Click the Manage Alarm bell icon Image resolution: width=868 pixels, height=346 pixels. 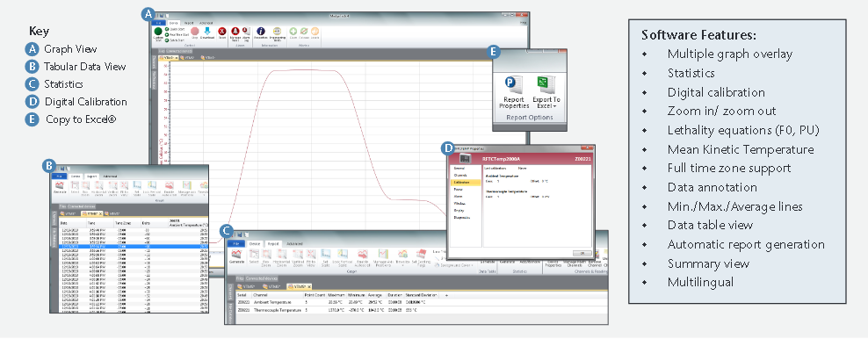(235, 31)
